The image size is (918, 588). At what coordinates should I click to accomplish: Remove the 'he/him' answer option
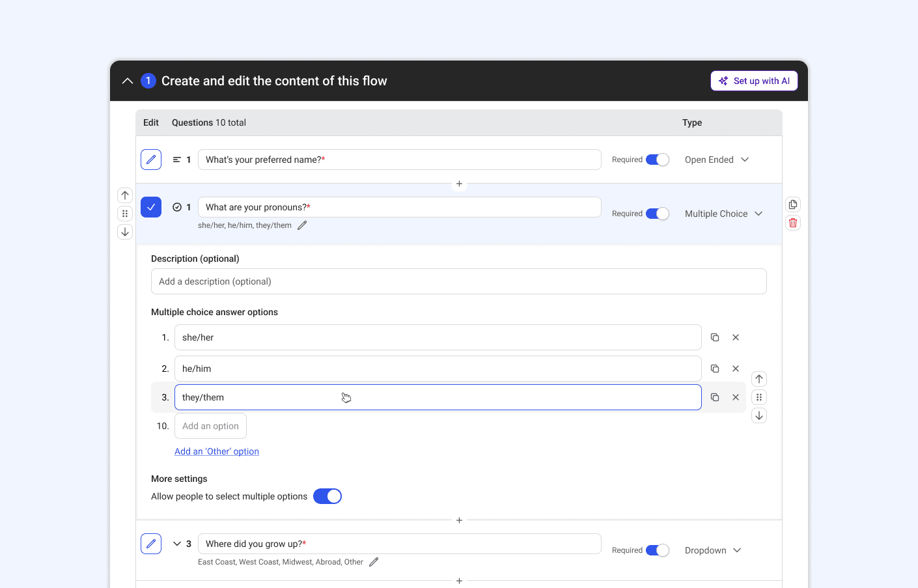736,369
